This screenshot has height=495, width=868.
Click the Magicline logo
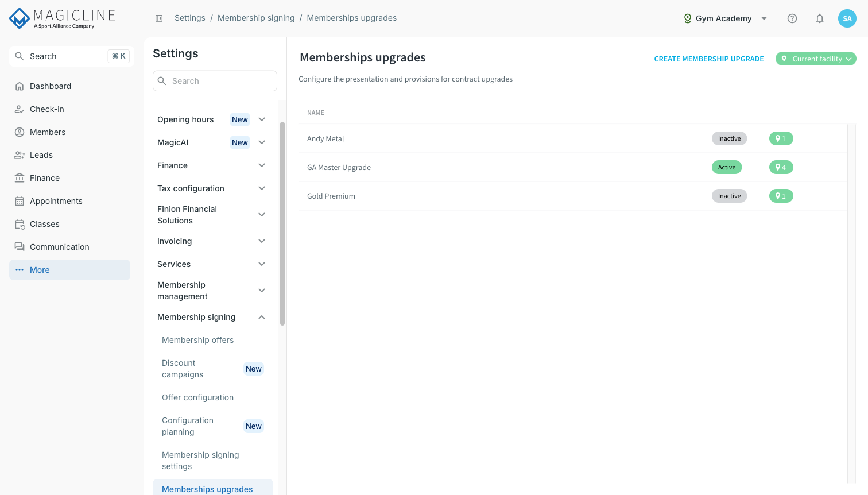(x=63, y=18)
